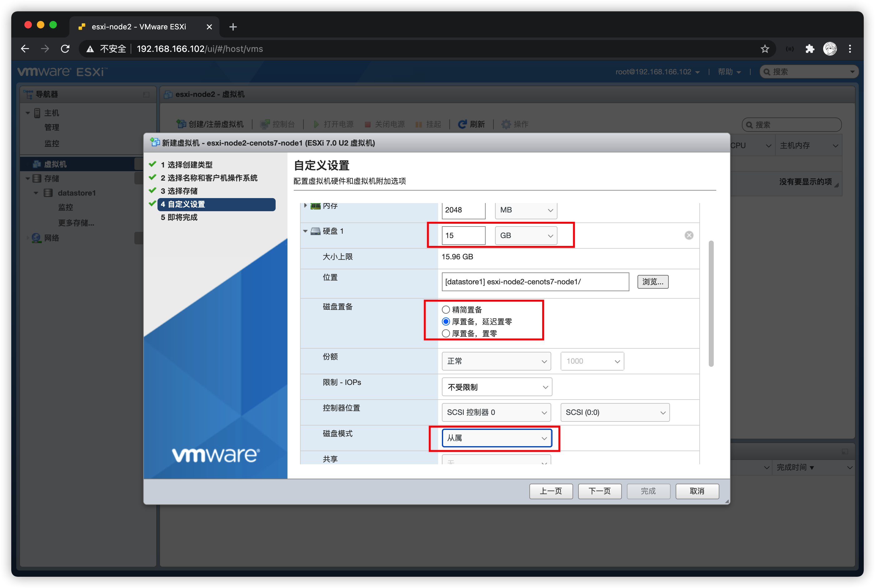Collapse the hard disk 1 section
Image resolution: width=875 pixels, height=588 pixels.
pyautogui.click(x=305, y=231)
